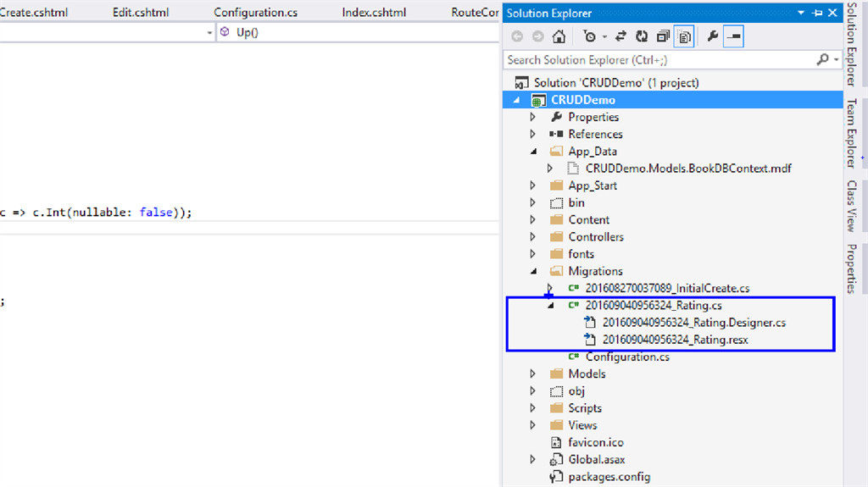Expand the References node
Image resolution: width=868 pixels, height=487 pixels.
click(532, 134)
